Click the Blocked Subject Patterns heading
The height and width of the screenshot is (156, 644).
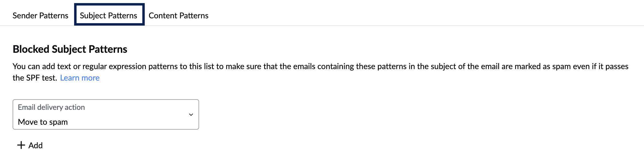70,49
